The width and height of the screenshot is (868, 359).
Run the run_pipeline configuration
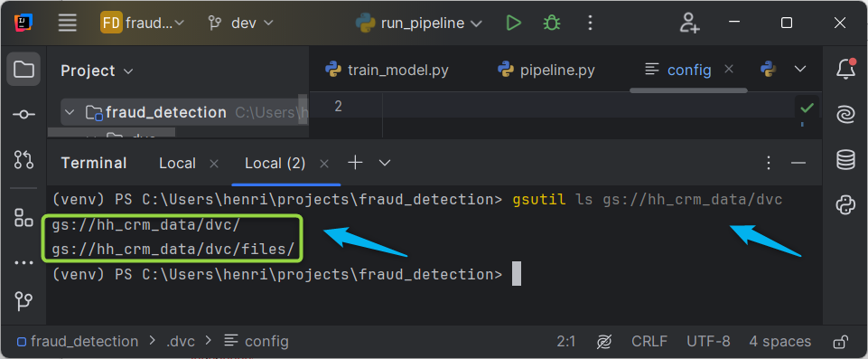point(513,24)
